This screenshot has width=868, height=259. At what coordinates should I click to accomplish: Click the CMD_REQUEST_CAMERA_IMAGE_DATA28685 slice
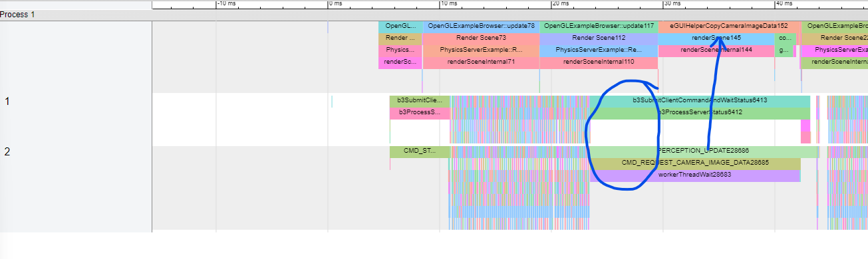pos(695,163)
